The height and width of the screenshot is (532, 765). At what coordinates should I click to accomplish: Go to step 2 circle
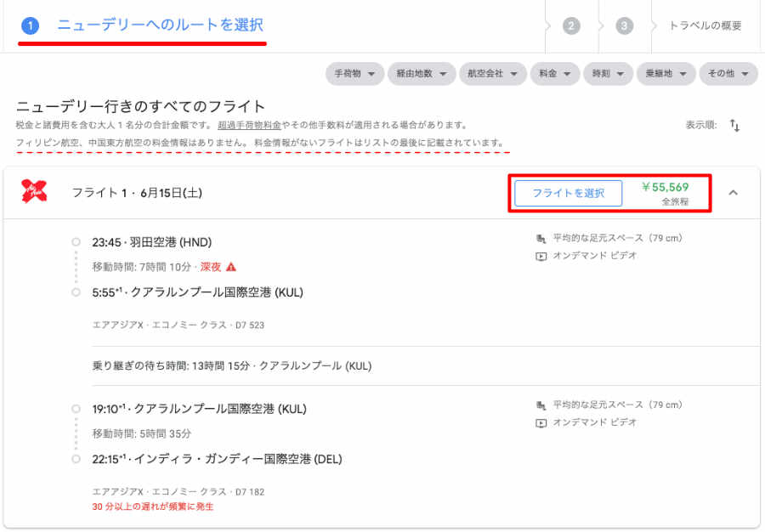(571, 25)
